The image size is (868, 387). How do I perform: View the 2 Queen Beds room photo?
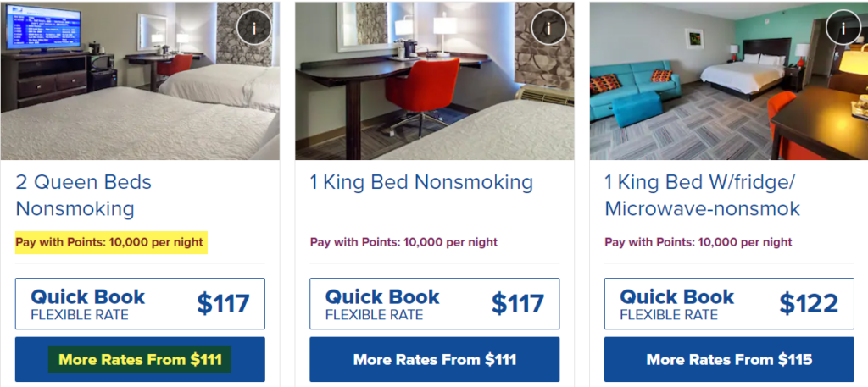coord(140,80)
